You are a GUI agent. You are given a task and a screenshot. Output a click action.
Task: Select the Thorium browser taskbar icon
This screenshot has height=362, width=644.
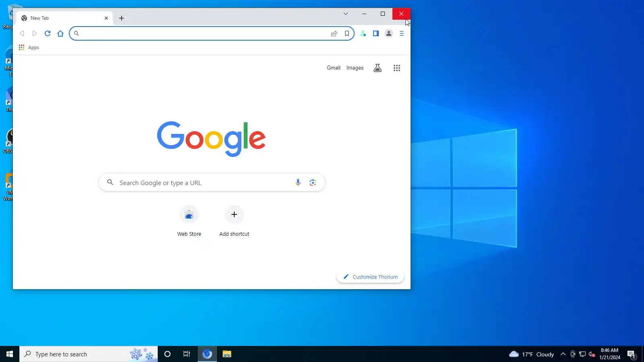[207, 354]
